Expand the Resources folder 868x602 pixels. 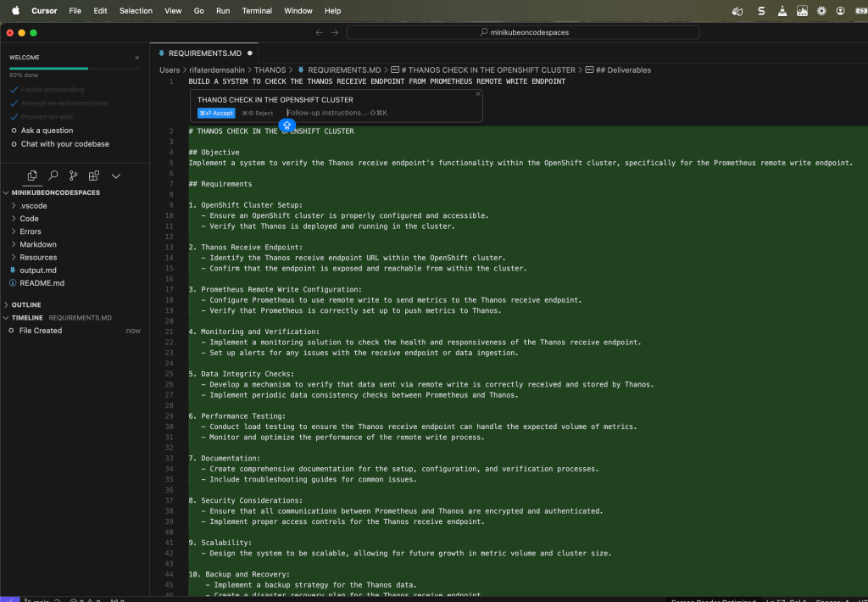[x=14, y=258]
